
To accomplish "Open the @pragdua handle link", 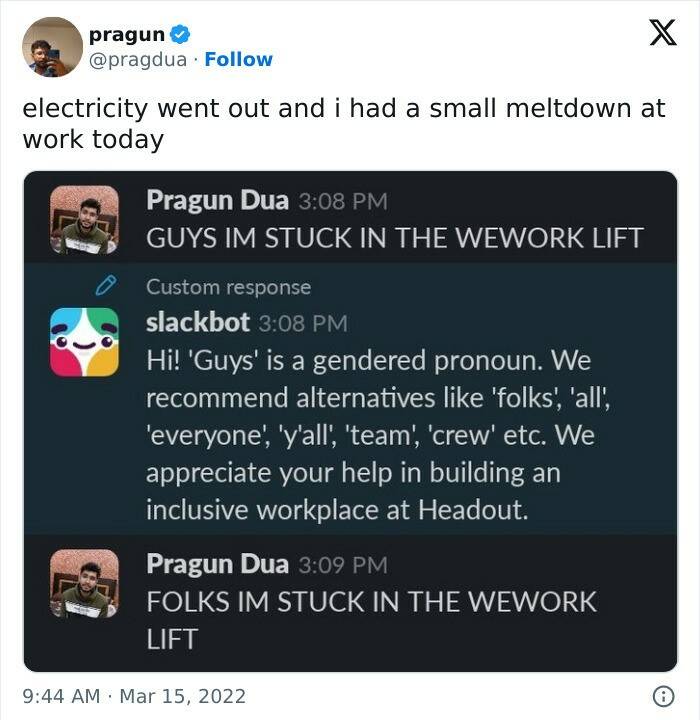I will coord(138,60).
